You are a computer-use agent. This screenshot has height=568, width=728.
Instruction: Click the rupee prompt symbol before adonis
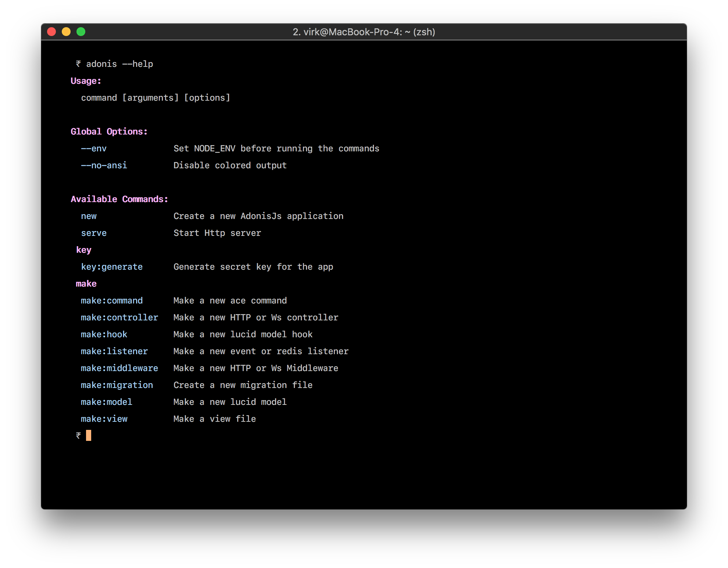(x=78, y=64)
